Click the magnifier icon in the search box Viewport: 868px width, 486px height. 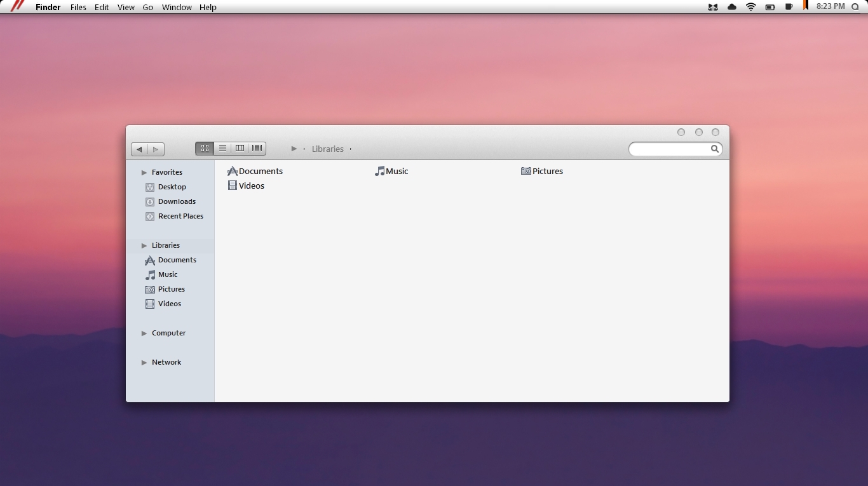click(715, 149)
